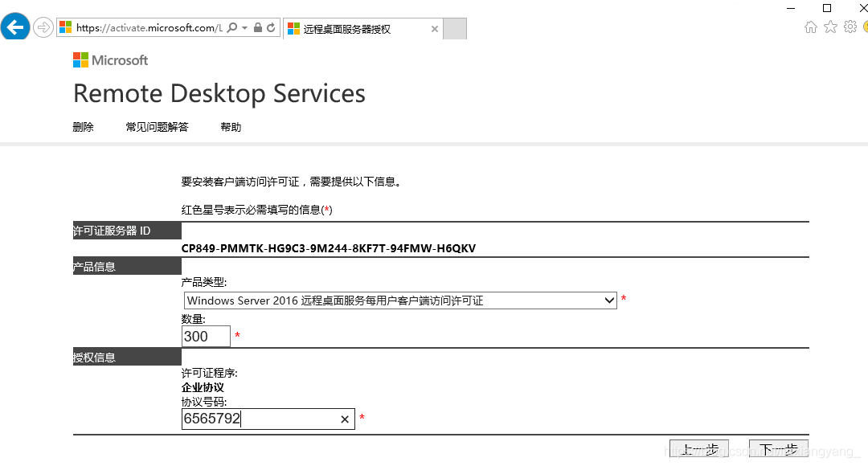Click into the 数量 input field
The image size is (868, 466).
pyautogui.click(x=206, y=337)
